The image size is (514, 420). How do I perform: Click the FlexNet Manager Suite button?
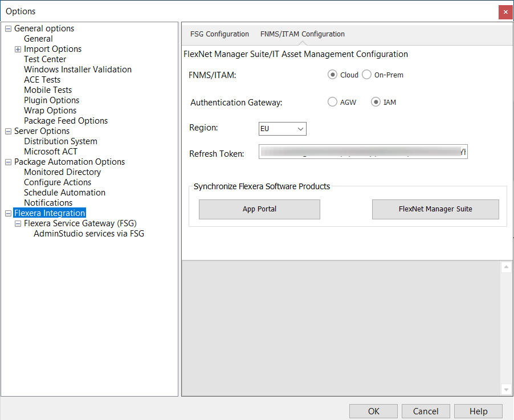(435, 209)
